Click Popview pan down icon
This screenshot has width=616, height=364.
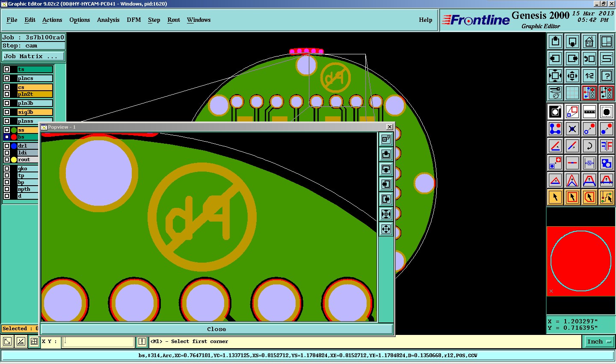[x=386, y=169]
